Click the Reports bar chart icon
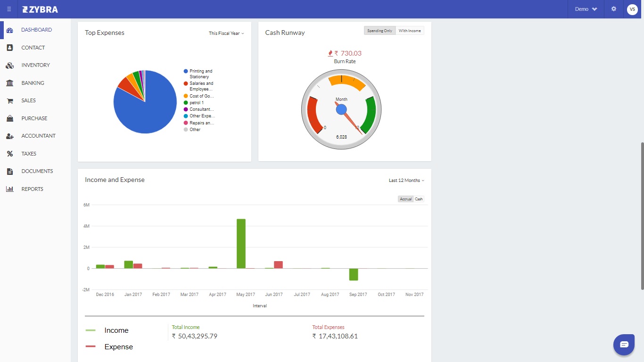Screen dimensions: 644x362 coord(9,189)
